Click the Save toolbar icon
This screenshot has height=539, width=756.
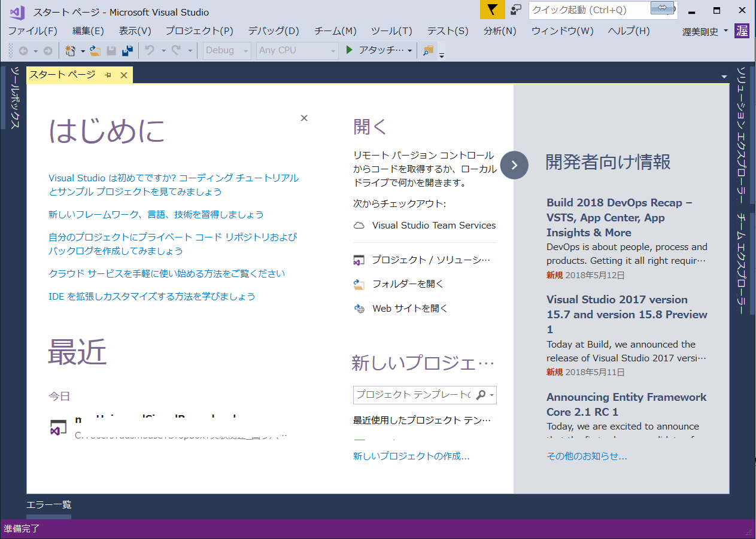click(x=111, y=51)
